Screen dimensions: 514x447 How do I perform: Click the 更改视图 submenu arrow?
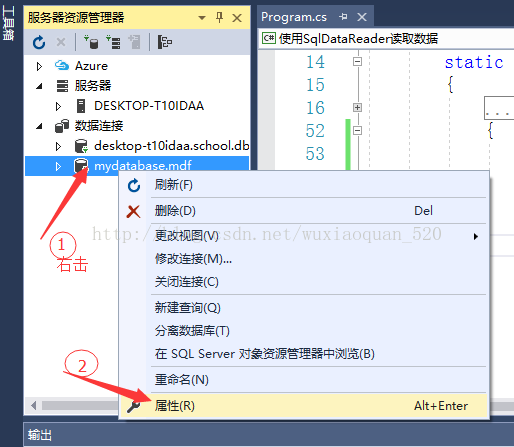476,237
